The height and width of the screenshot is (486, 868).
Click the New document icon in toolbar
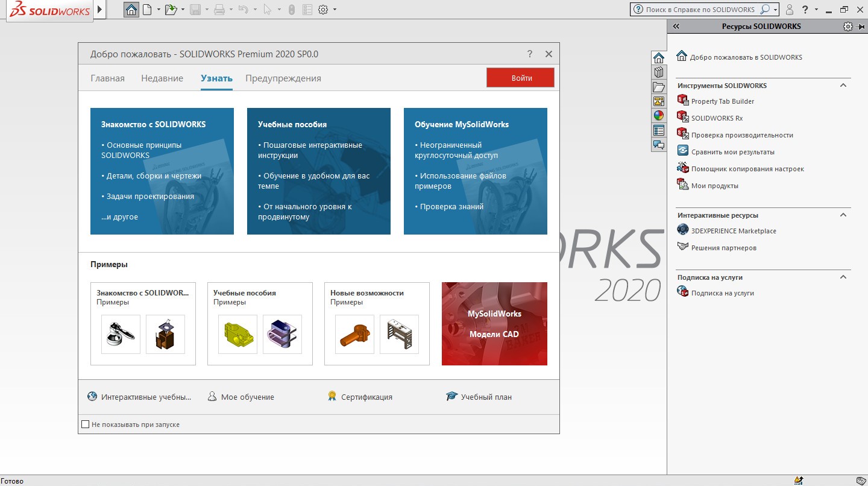pos(146,10)
